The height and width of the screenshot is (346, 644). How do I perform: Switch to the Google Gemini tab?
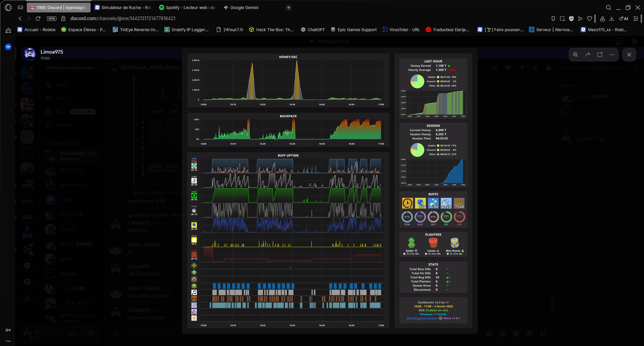[244, 7]
